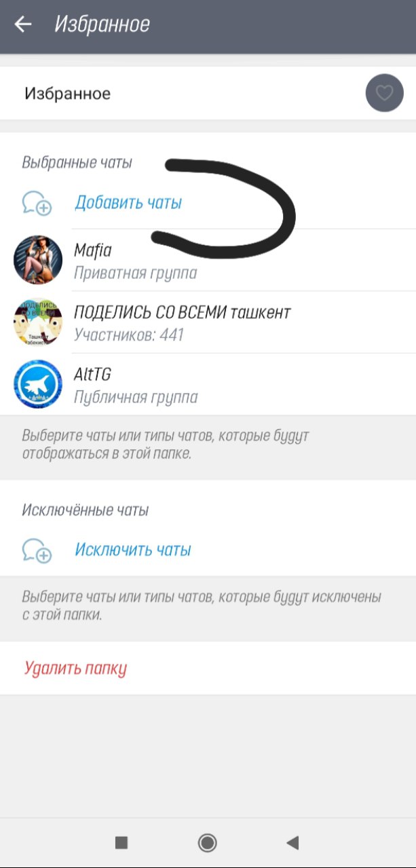This screenshot has width=416, height=868.
Task: Select the Добавить чаты link
Action: [128, 202]
